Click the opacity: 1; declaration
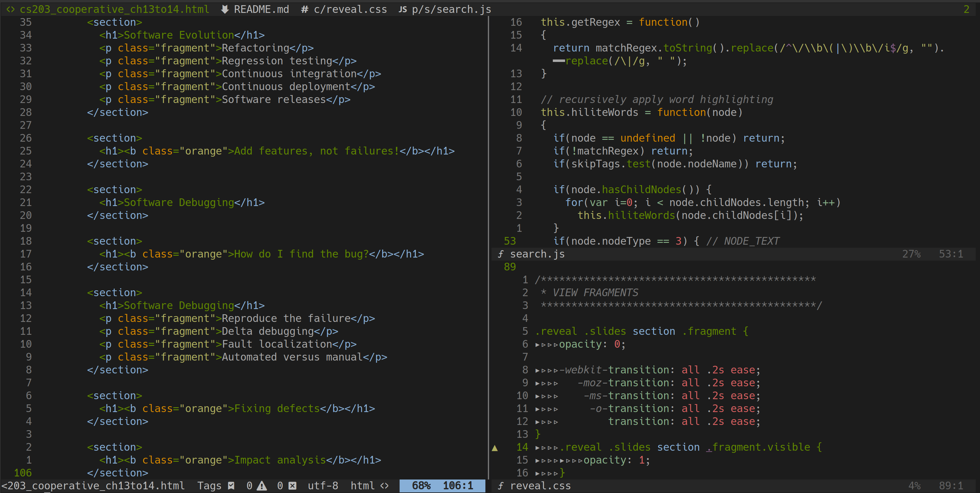 (x=617, y=460)
